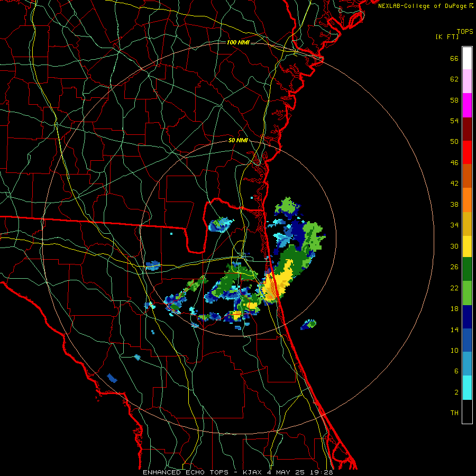Click the navy swatch between 14 and 18
476x476 pixels.
click(467, 317)
